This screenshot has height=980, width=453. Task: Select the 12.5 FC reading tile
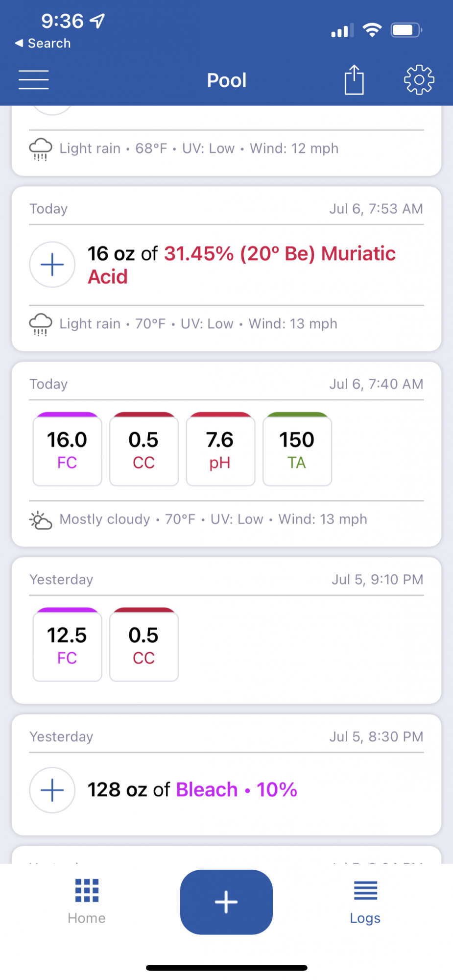pyautogui.click(x=67, y=645)
